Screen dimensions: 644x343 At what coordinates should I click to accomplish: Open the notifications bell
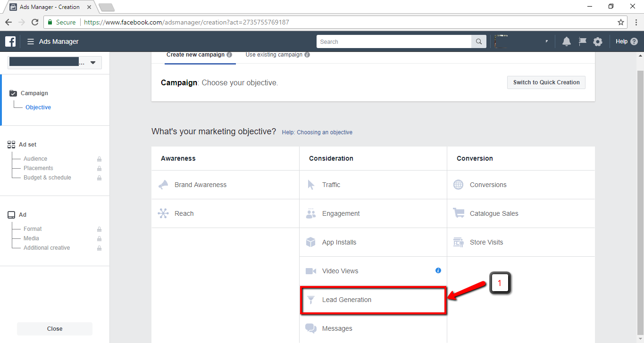click(567, 41)
